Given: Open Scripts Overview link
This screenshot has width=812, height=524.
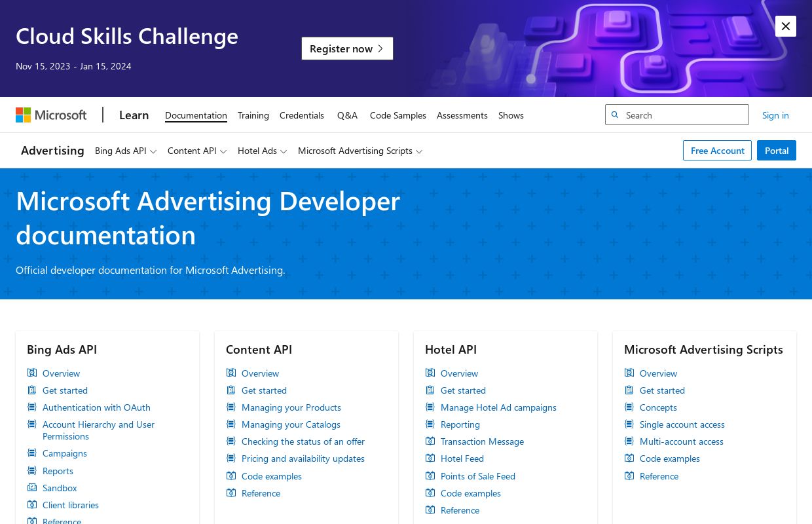Looking at the screenshot, I should tap(658, 373).
